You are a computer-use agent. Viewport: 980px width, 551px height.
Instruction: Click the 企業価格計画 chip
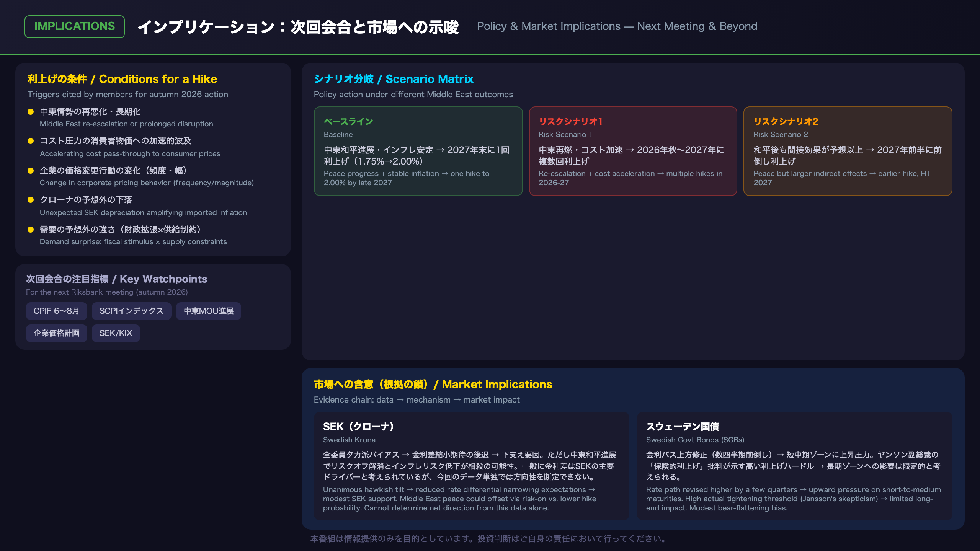click(57, 333)
